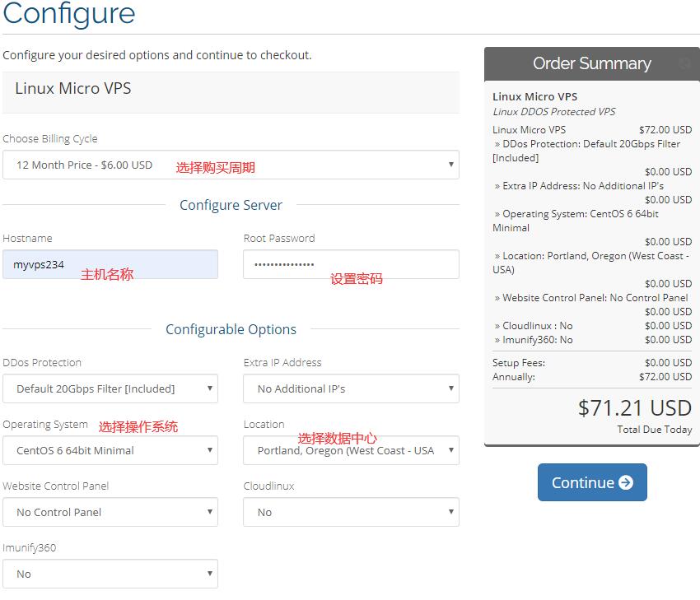Click the DDos Protection dropdown arrow
The image size is (700, 600).
(x=209, y=388)
